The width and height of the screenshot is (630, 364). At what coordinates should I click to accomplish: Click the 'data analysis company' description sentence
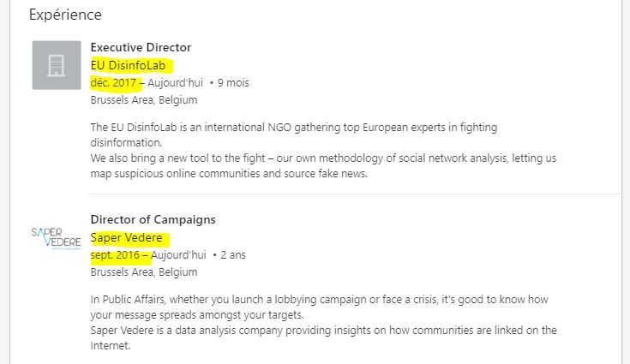click(x=323, y=330)
